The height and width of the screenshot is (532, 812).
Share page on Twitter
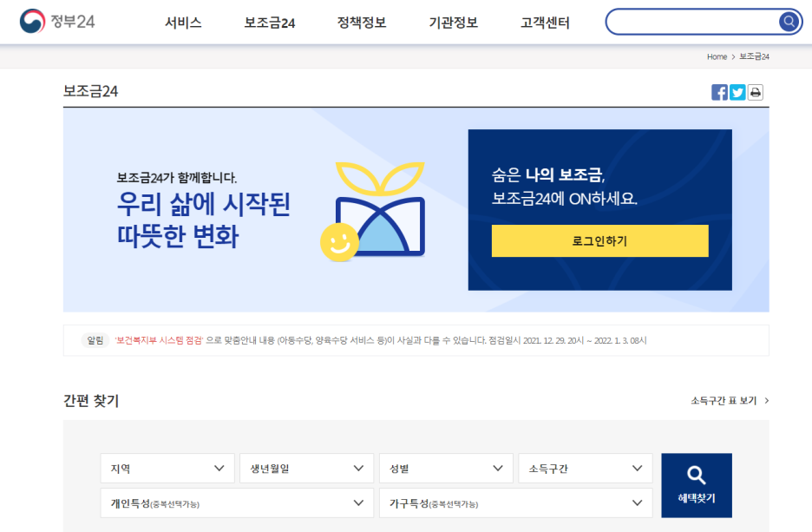(x=737, y=92)
